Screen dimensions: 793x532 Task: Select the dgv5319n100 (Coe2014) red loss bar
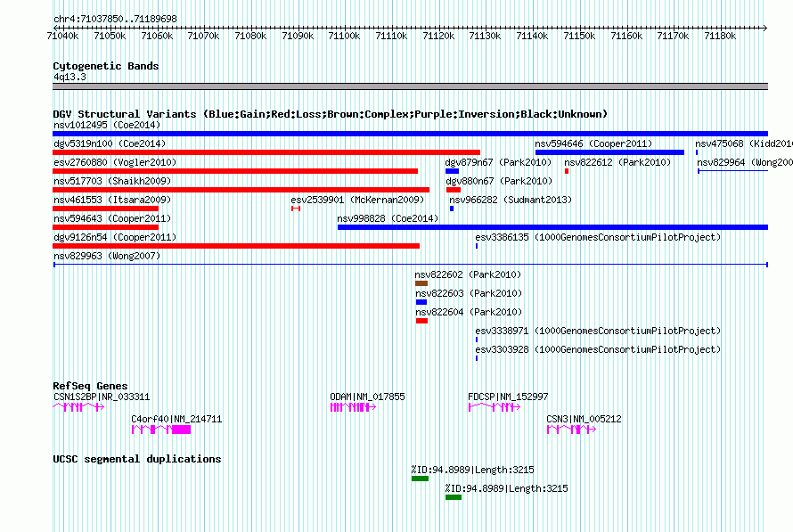point(266,152)
